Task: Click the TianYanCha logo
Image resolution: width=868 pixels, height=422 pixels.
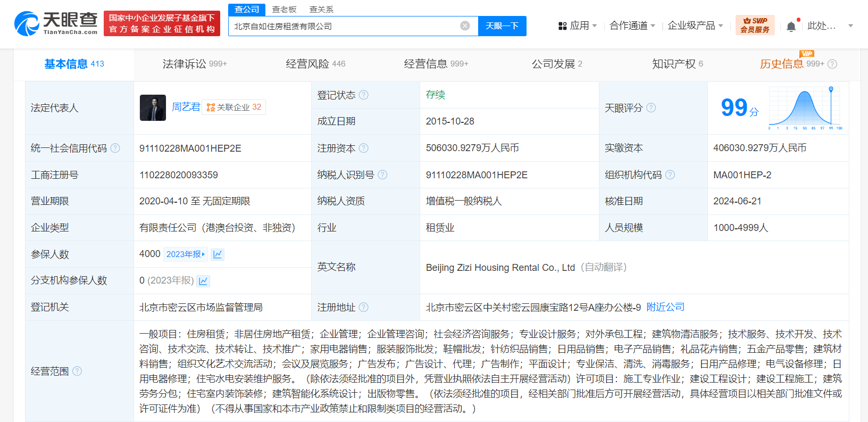Action: [x=56, y=23]
